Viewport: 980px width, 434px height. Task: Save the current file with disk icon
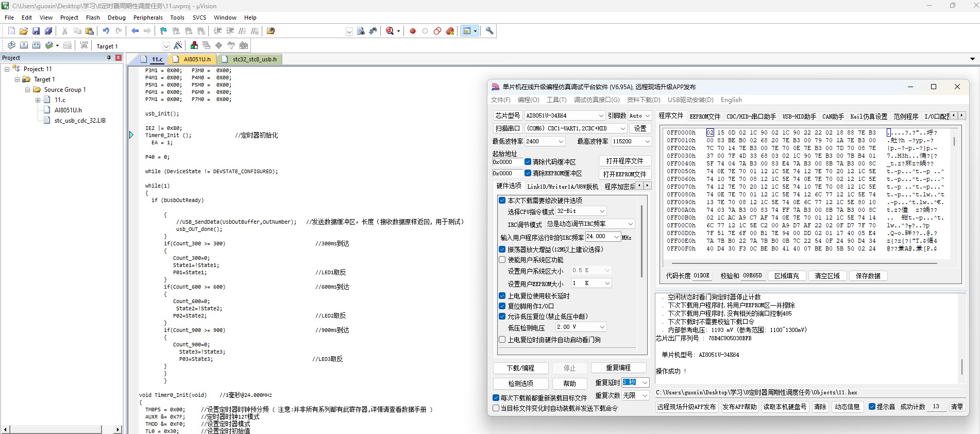pyautogui.click(x=36, y=31)
